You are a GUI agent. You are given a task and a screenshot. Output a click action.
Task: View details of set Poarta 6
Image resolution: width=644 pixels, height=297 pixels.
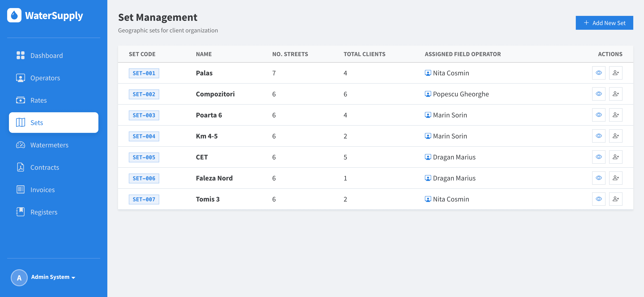point(599,115)
